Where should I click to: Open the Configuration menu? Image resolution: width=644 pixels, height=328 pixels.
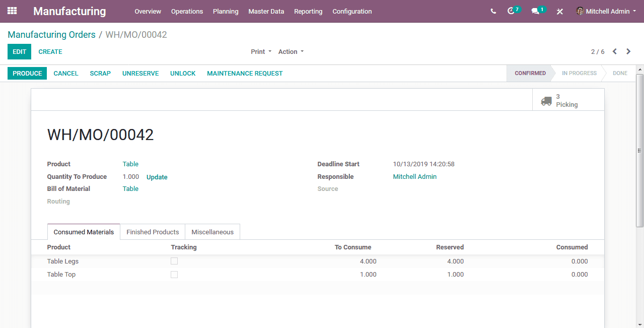pos(352,11)
